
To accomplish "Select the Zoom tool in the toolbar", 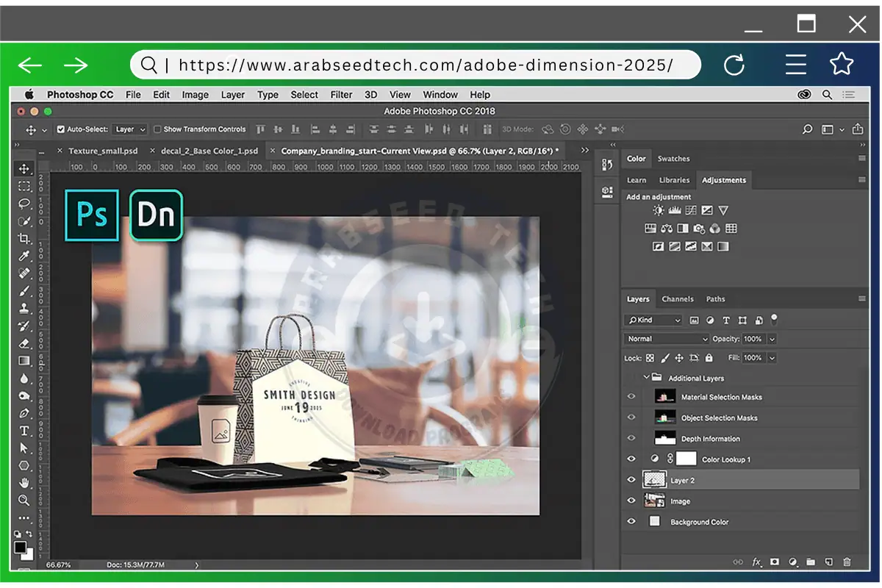I will tap(24, 500).
